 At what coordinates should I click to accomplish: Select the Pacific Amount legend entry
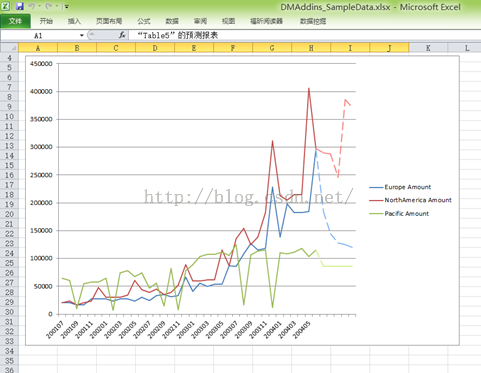point(399,214)
